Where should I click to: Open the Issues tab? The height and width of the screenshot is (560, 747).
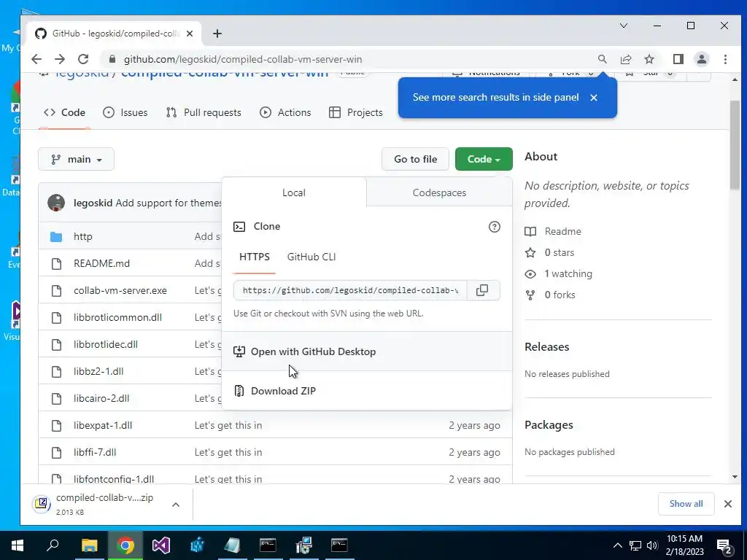[x=125, y=113]
